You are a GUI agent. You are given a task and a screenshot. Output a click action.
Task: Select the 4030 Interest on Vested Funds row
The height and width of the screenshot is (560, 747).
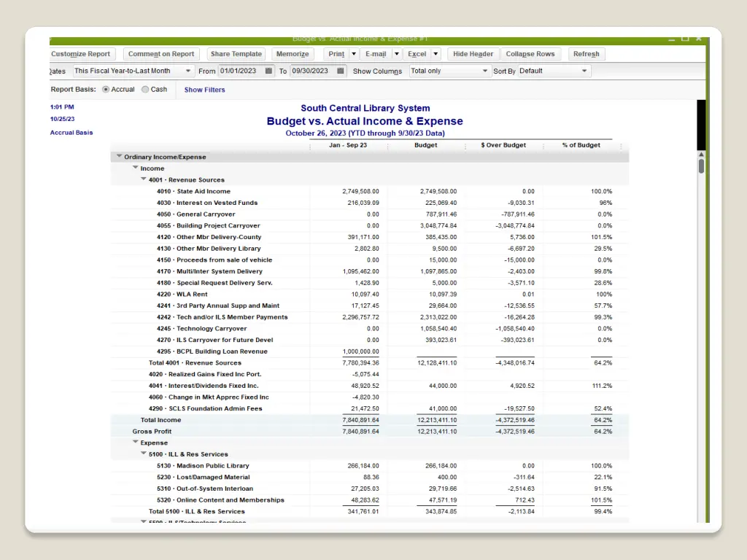[x=370, y=203]
